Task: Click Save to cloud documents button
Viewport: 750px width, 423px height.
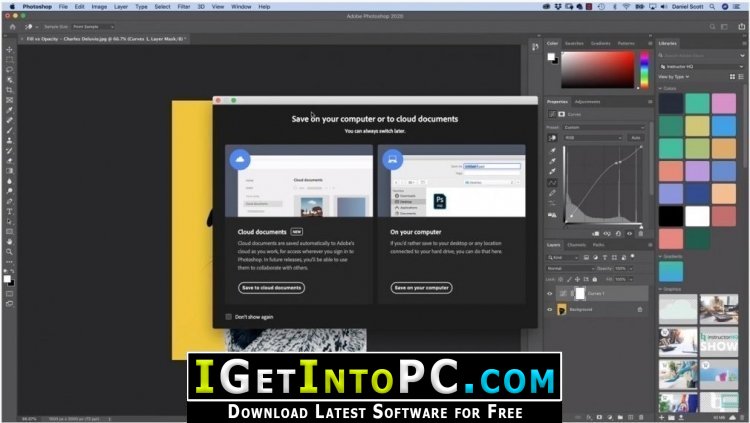Action: 271,288
